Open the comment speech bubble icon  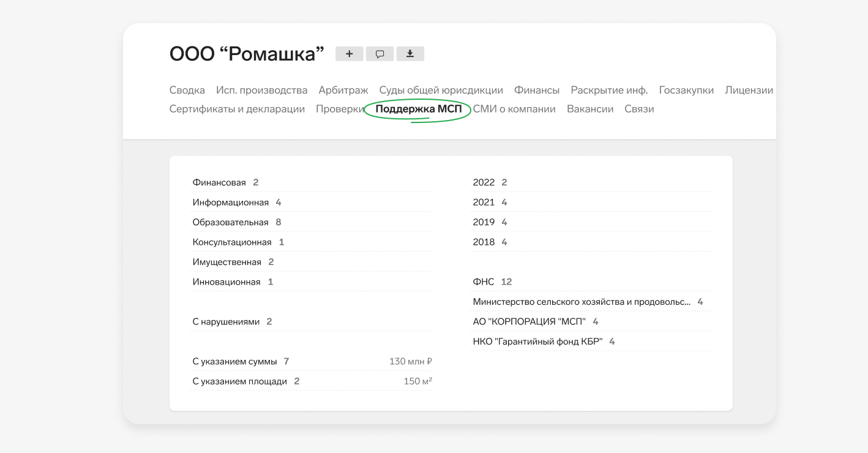(x=380, y=54)
